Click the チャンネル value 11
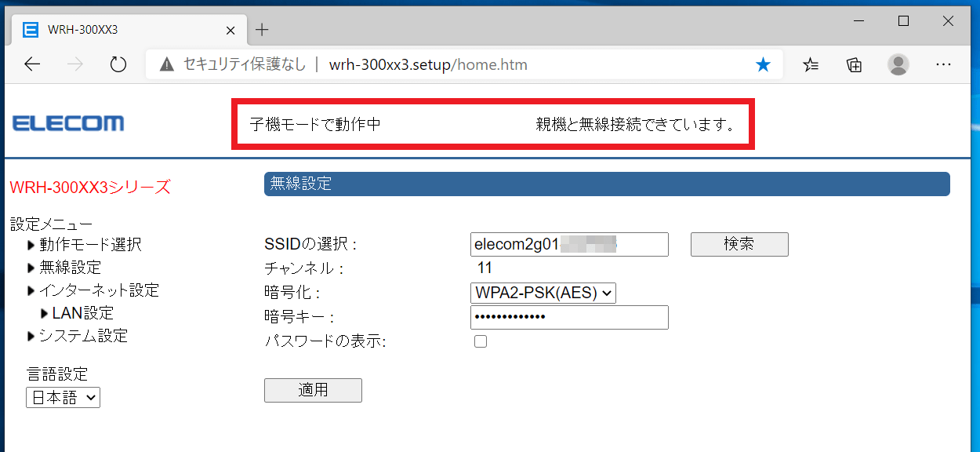This screenshot has height=452, width=980. (x=485, y=268)
